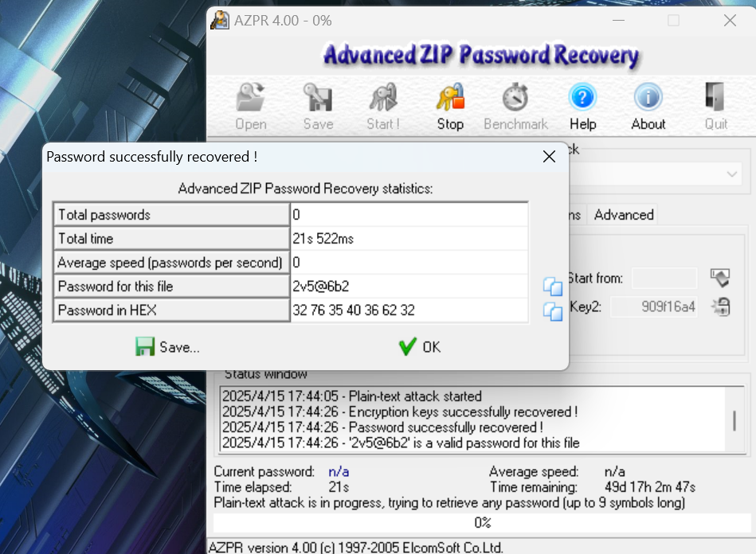This screenshot has height=554, width=756.
Task: Close the AZPR main window
Action: pyautogui.click(x=730, y=20)
